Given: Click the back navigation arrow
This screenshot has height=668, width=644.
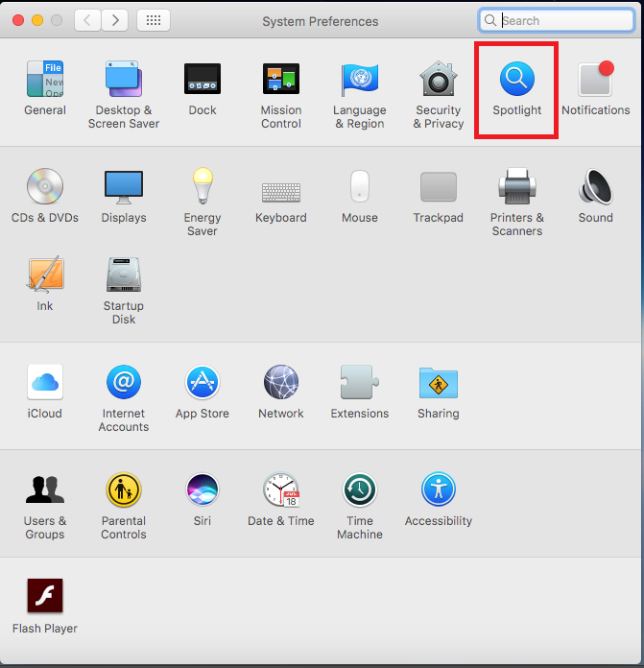Looking at the screenshot, I should [87, 20].
